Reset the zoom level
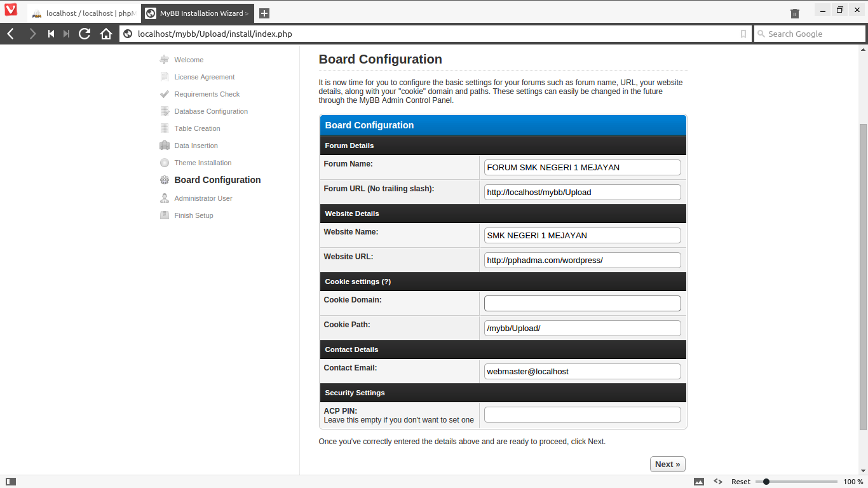This screenshot has height=488, width=868. 740,482
